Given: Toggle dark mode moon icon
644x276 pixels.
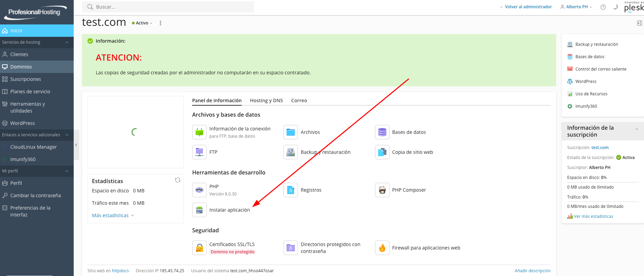Looking at the screenshot, I should coord(615,7).
